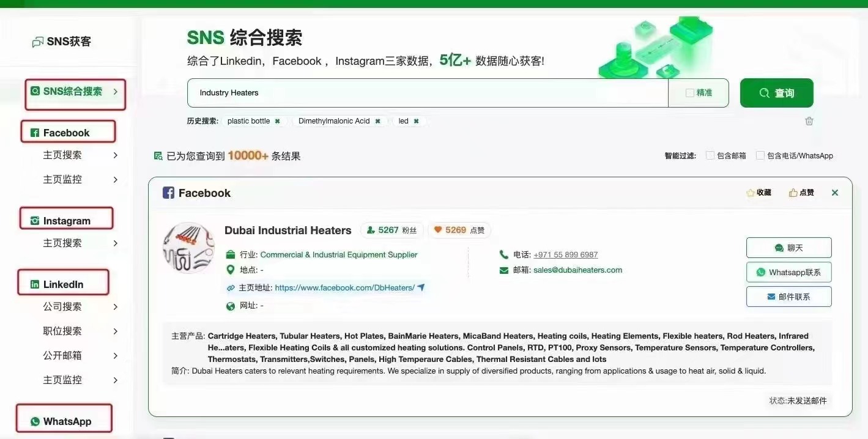868x439 pixels.
Task: Click the results count icon before 已为您查询到
Action: tap(158, 156)
